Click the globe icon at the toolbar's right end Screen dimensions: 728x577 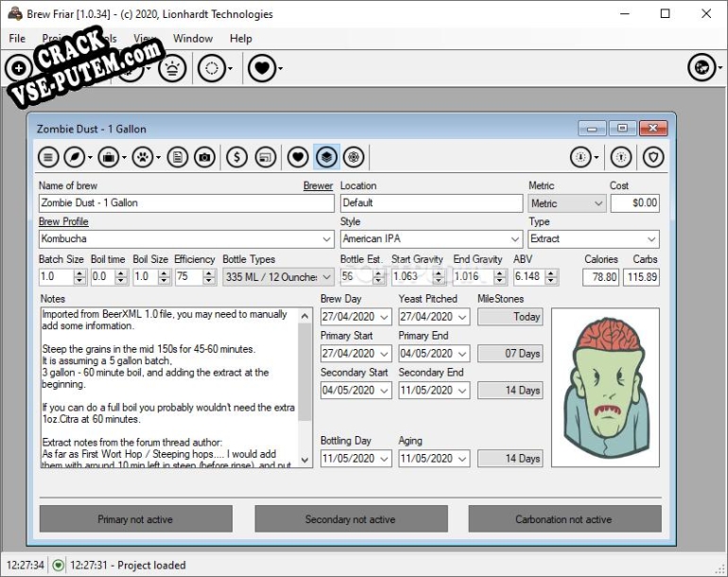[x=702, y=67]
